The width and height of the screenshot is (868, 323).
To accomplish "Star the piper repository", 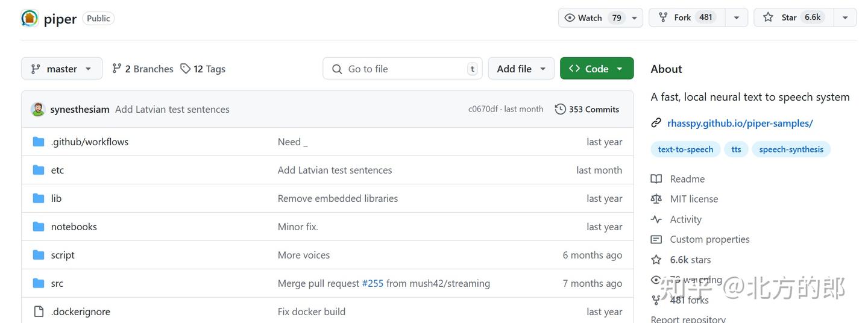I will 794,17.
